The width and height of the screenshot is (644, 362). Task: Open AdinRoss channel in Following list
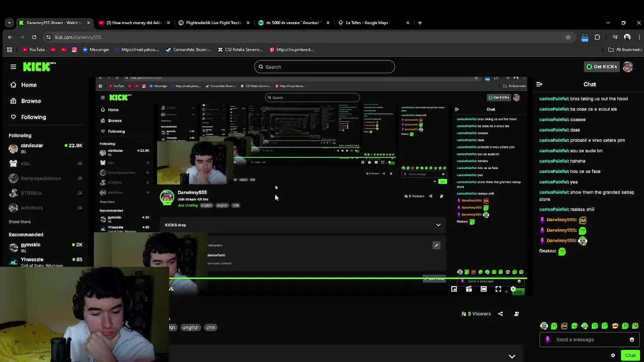[x=45, y=208]
